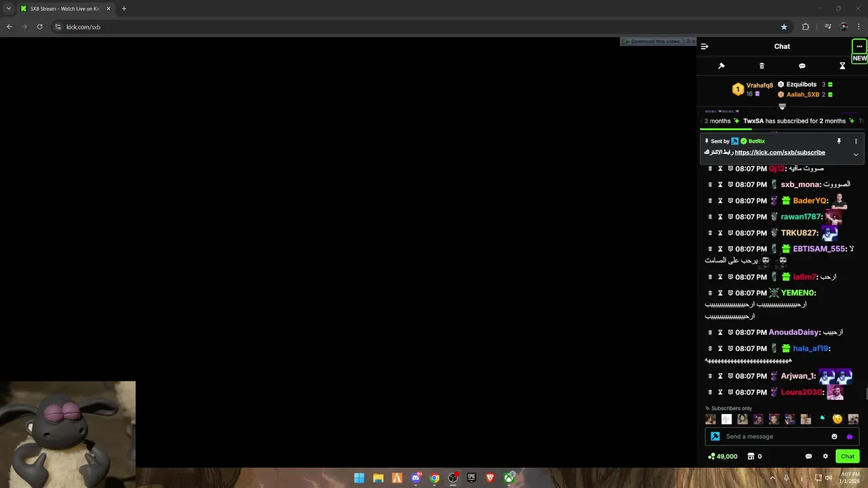
Task: Delete message from sxb_mona
Action: click(710, 184)
